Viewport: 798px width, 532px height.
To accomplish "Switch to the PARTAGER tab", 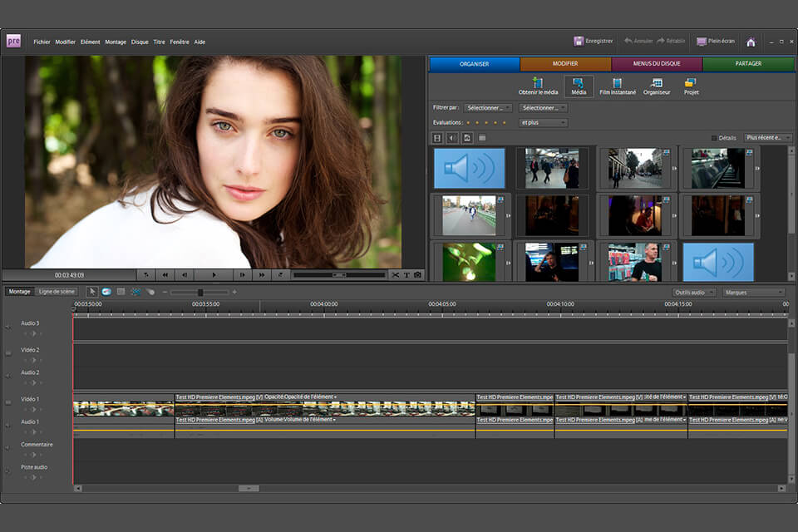I will coord(748,64).
